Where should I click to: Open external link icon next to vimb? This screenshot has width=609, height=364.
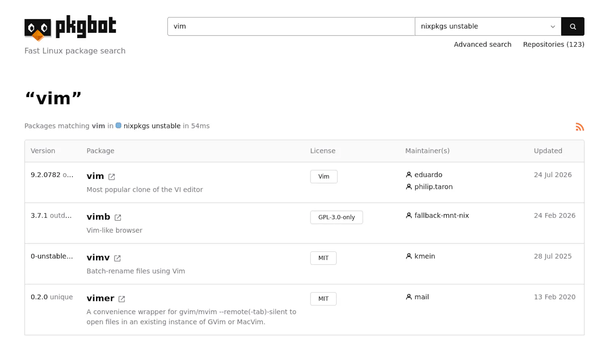point(118,218)
